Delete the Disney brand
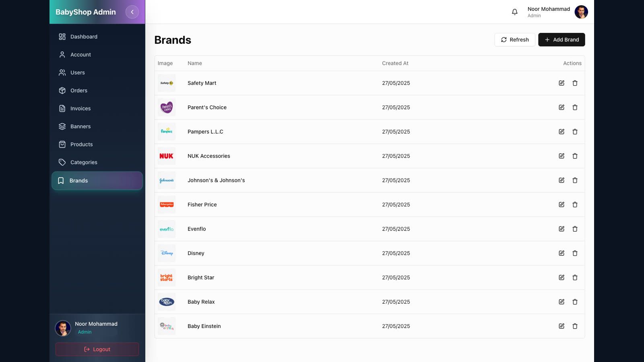This screenshot has width=644, height=362. coord(575,253)
